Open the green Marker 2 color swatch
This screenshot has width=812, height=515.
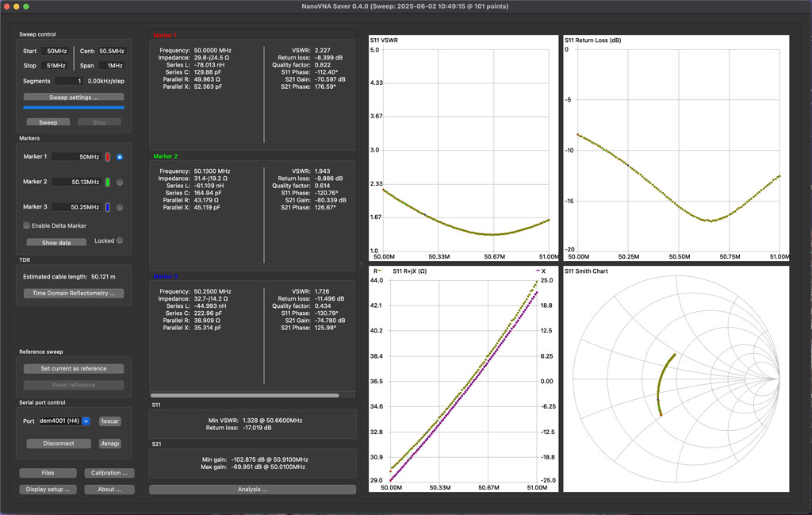coord(108,182)
